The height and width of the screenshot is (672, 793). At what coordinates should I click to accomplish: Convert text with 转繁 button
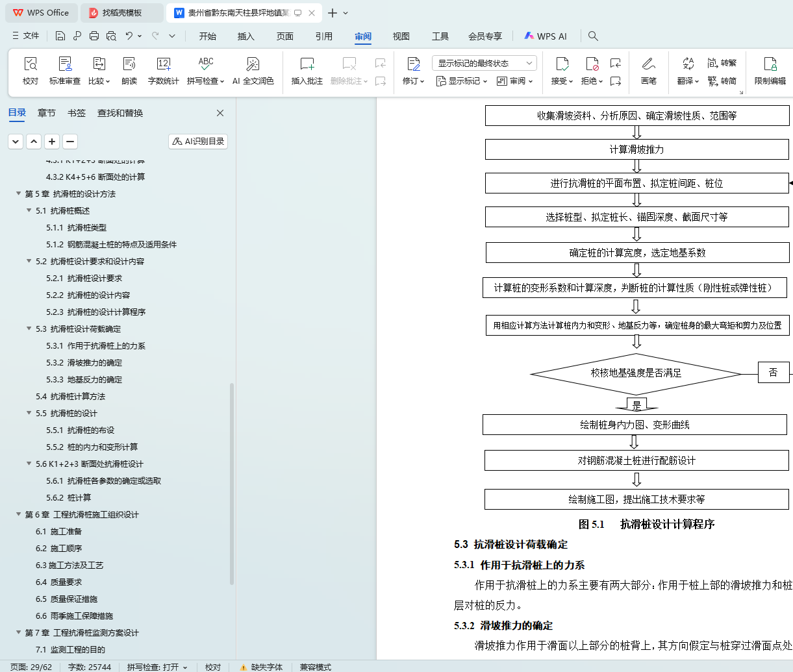tap(722, 63)
